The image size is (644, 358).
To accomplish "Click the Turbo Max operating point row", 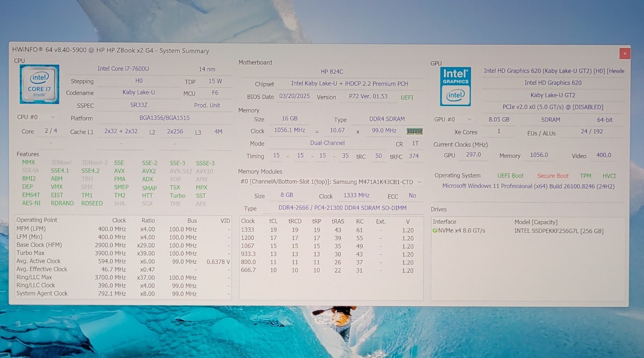I will (123, 253).
